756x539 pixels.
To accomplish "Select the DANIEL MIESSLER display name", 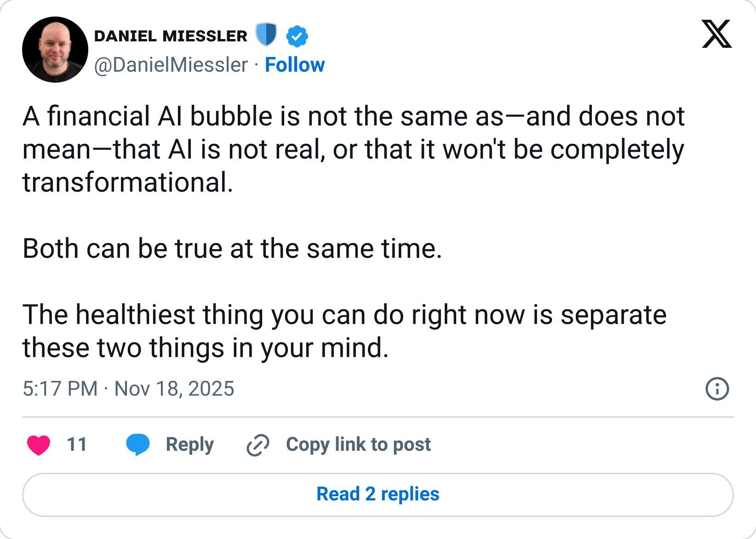I will 170,34.
